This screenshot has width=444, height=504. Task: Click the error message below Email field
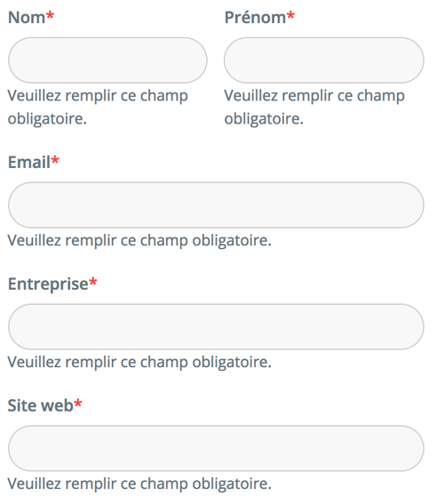(139, 241)
